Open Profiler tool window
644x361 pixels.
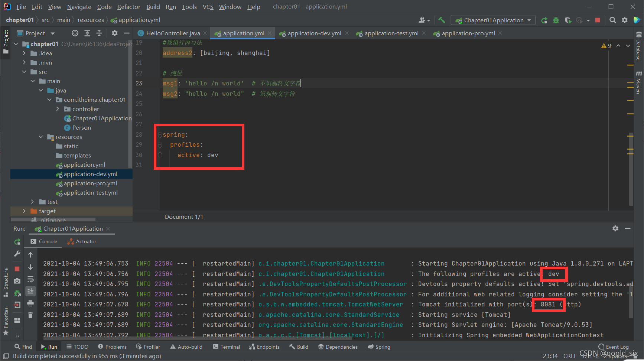click(148, 347)
